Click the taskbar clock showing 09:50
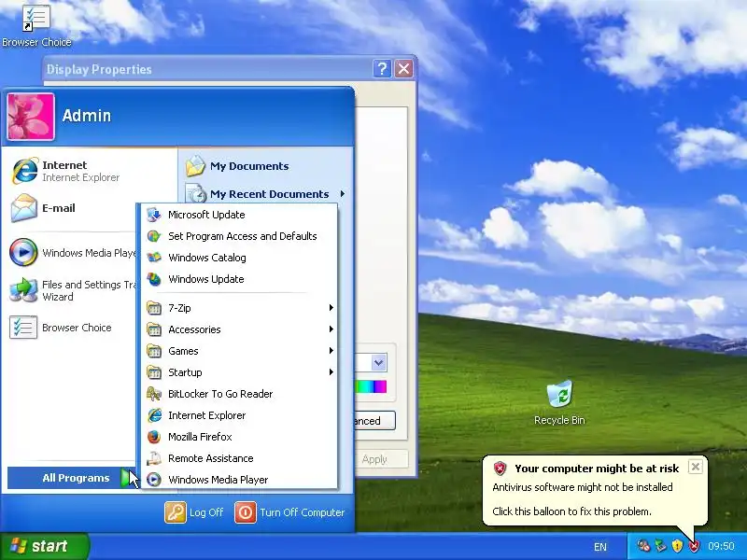The width and height of the screenshot is (747, 560). [721, 546]
